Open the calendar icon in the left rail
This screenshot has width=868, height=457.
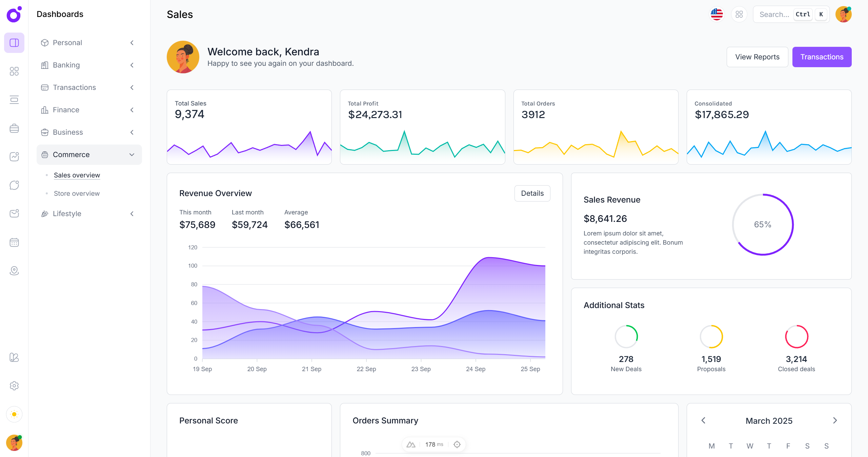[x=14, y=242]
